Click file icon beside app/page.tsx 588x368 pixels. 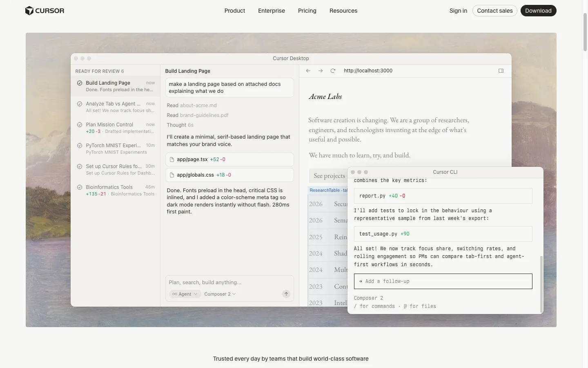[x=172, y=159]
